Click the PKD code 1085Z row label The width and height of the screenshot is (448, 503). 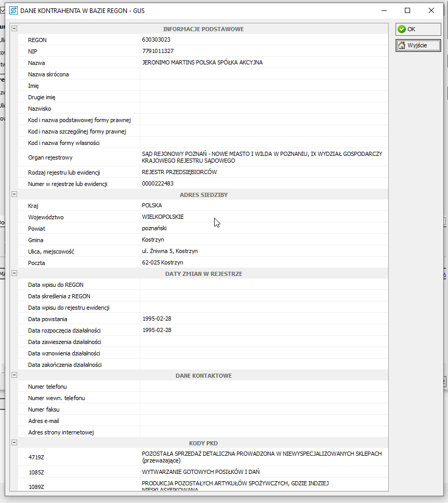(x=36, y=472)
